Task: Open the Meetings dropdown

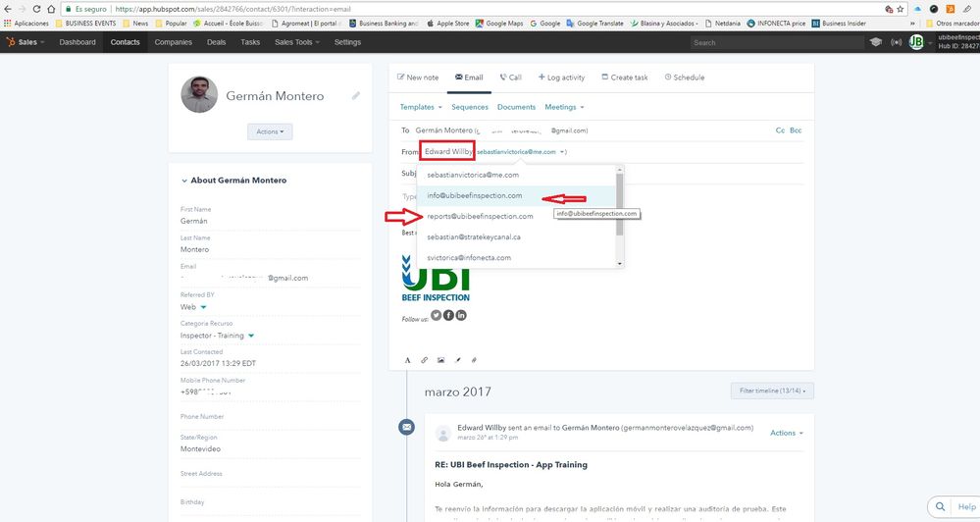Action: click(x=564, y=107)
